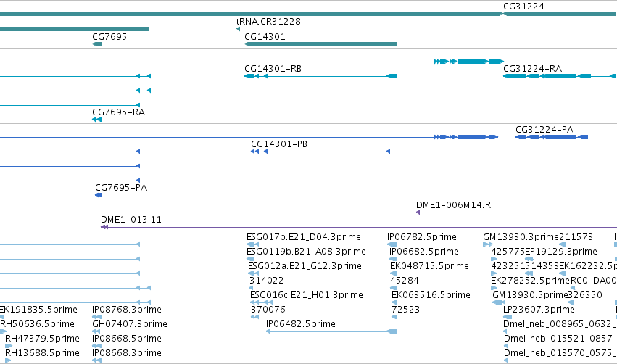Select the LP23607.3prime EST feature
Screen dimensions: 617x364
(508, 317)
